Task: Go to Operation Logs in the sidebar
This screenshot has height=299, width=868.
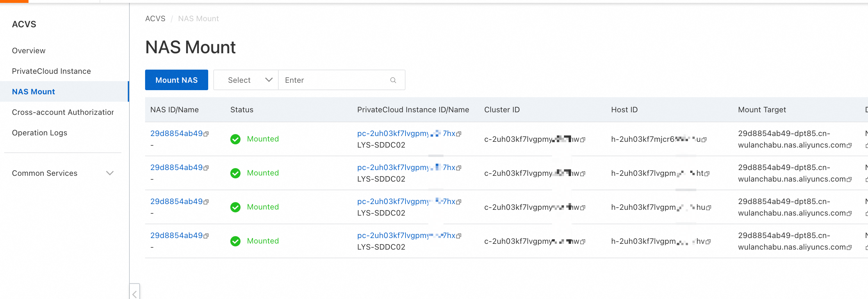Action: click(39, 132)
